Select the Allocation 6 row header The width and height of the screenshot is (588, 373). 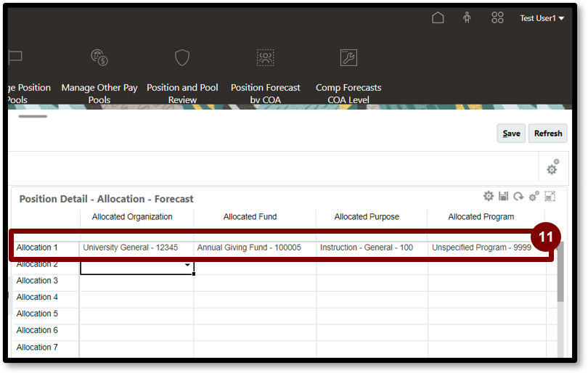(x=37, y=330)
